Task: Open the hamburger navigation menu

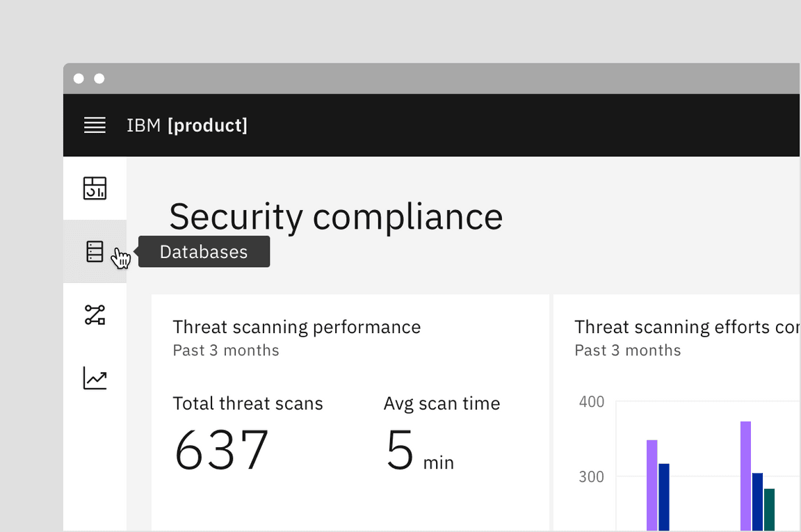Action: (x=95, y=125)
